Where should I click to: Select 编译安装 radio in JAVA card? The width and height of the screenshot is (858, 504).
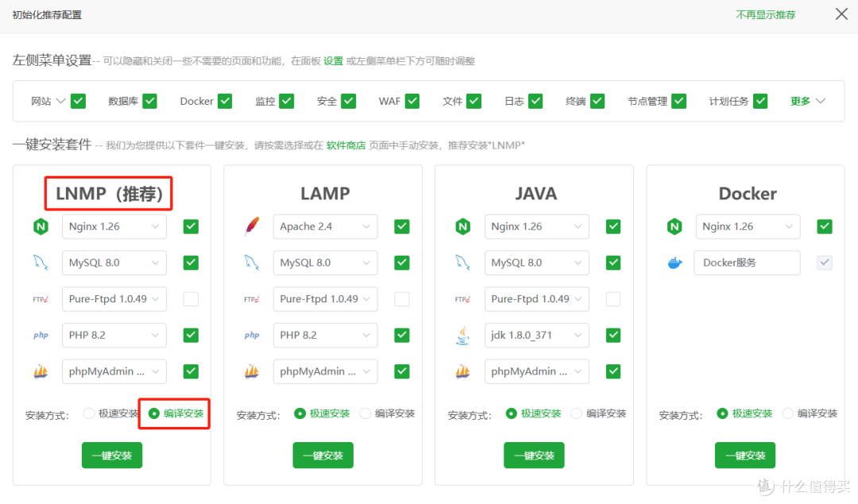[576, 414]
